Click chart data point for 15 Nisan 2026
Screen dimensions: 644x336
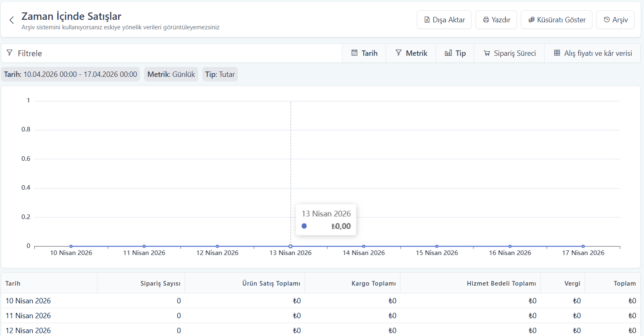pos(437,246)
